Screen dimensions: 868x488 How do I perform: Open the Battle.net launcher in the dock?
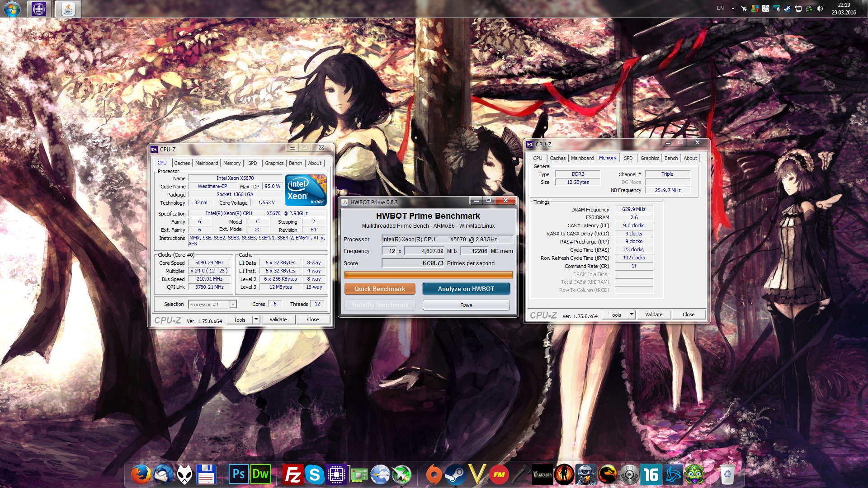coord(673,474)
